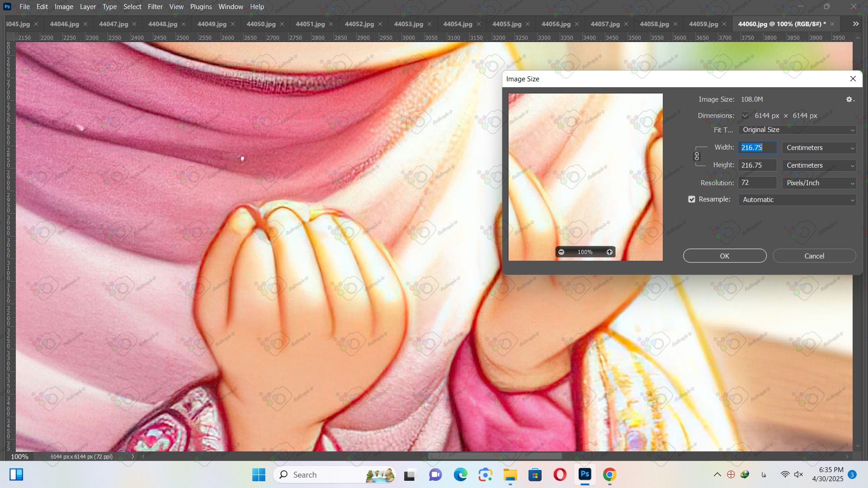Viewport: 868px width, 488px height.
Task: Uncheck the Resample checkbox
Action: point(692,199)
